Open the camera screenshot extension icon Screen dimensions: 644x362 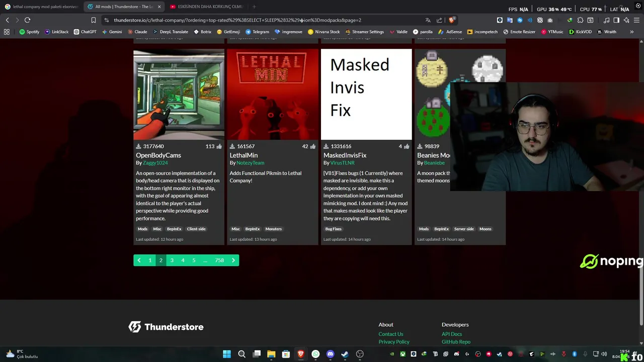(550, 20)
